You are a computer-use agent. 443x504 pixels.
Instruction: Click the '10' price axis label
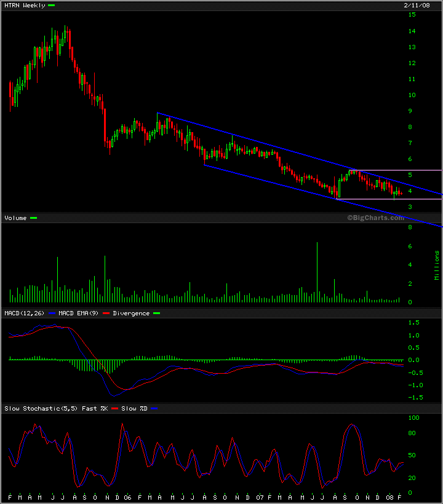coord(412,95)
